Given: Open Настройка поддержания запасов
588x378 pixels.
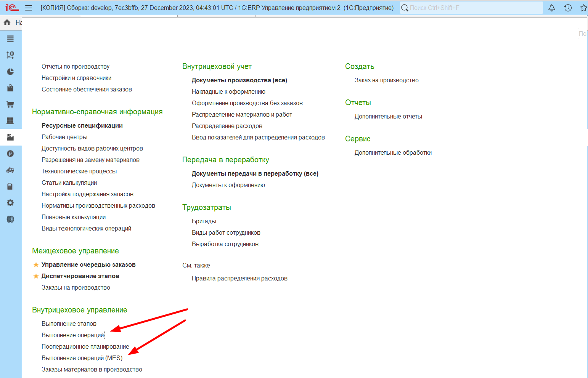Looking at the screenshot, I should [87, 194].
